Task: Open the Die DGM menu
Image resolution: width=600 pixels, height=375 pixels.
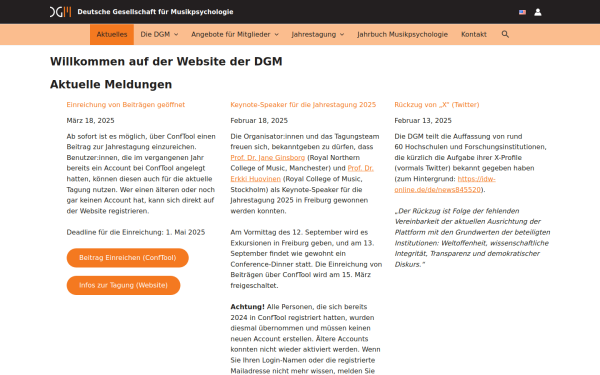Action: coord(155,34)
